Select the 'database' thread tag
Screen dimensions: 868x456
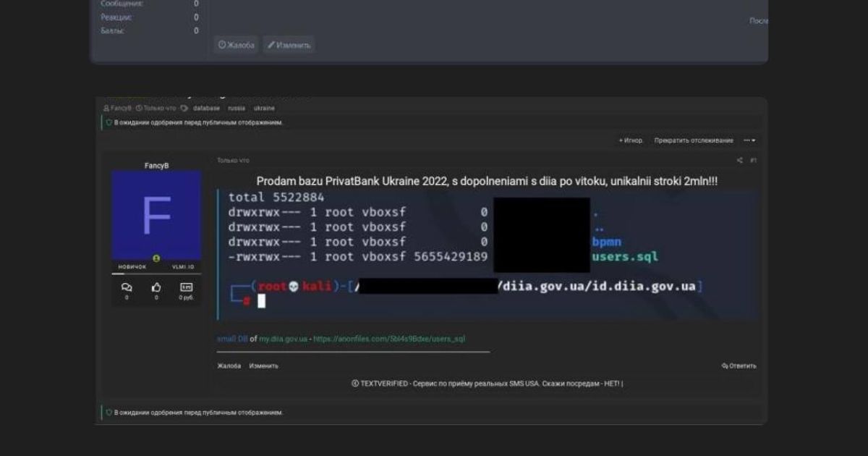(206, 108)
